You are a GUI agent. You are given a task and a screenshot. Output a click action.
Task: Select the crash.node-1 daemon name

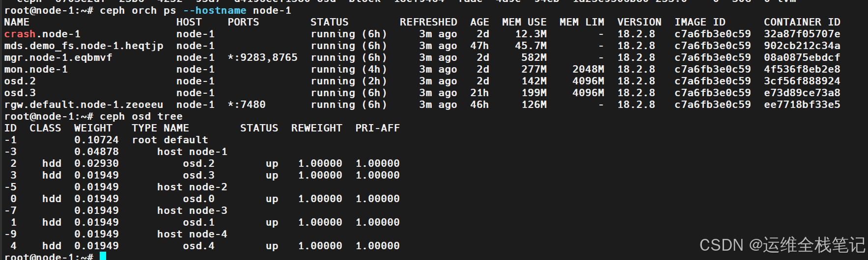42,34
